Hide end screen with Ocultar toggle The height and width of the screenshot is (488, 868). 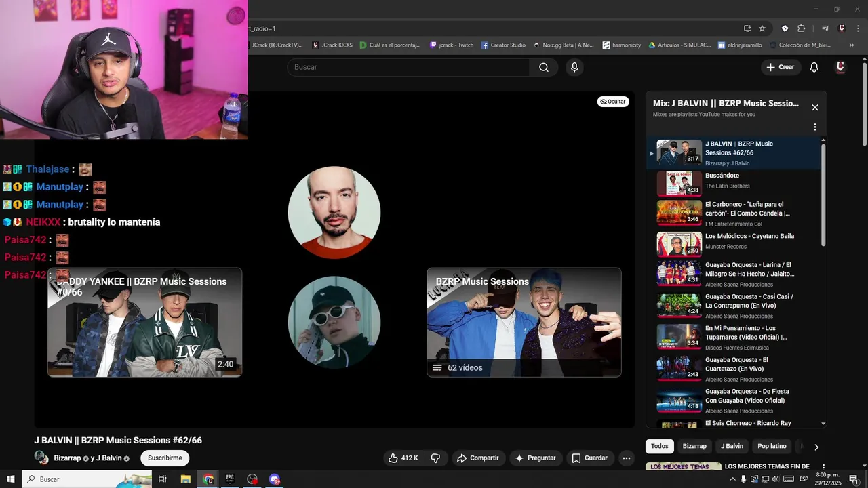tap(613, 102)
